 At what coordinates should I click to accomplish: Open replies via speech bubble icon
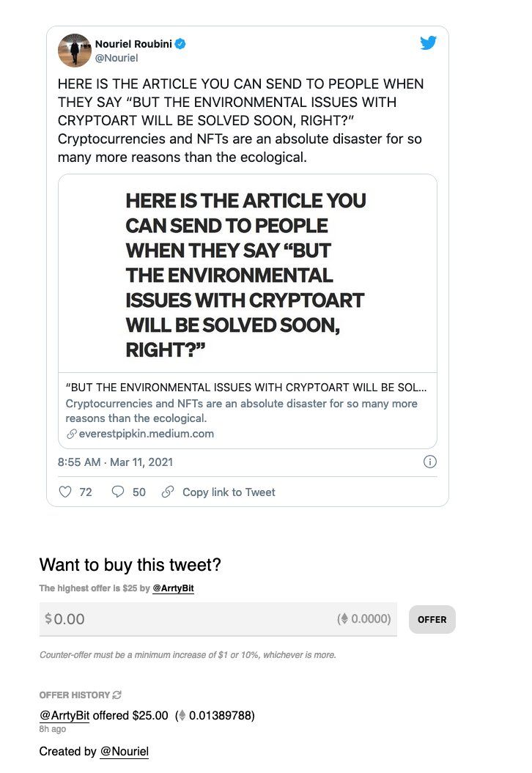118,492
